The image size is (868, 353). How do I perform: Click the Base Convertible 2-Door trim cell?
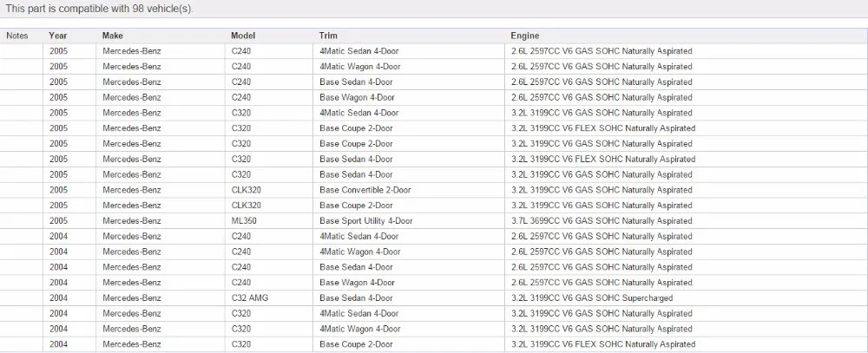365,190
